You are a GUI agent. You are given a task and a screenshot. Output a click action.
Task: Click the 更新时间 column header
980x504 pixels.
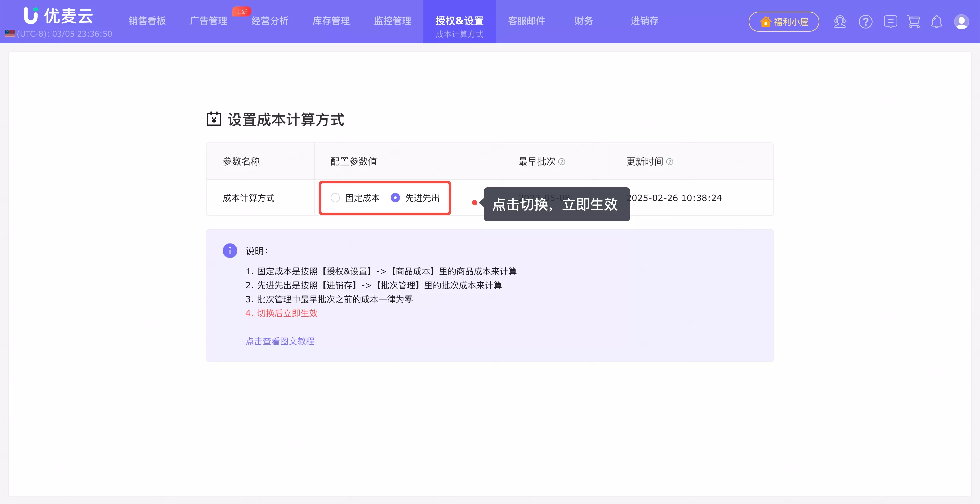click(x=645, y=161)
